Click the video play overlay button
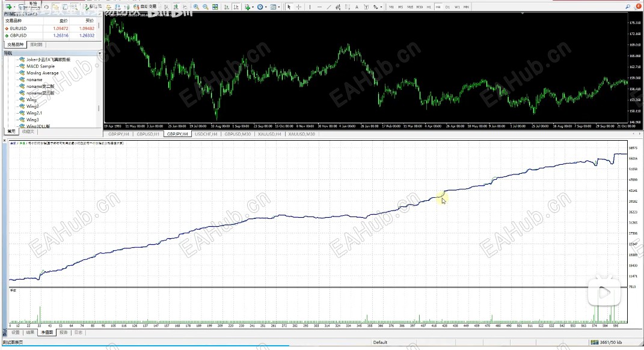The image size is (644, 350). coord(604,292)
